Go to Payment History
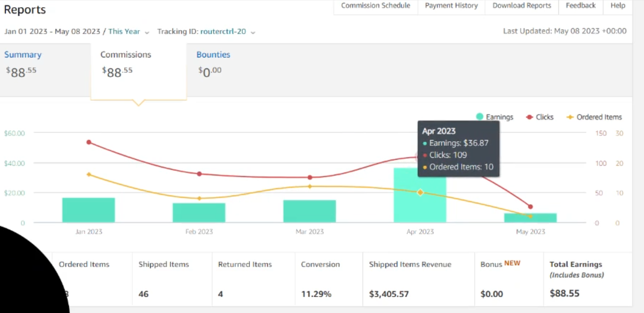 click(451, 6)
